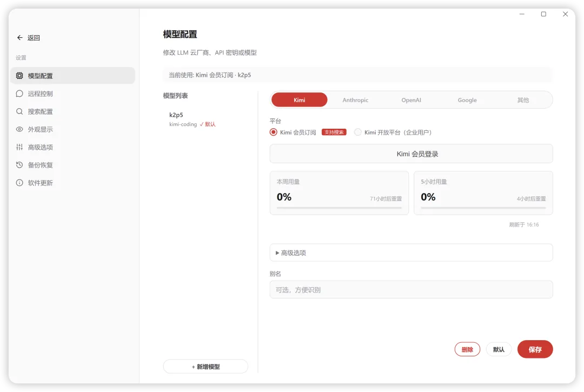
Task: Minimize the window
Action: [522, 14]
